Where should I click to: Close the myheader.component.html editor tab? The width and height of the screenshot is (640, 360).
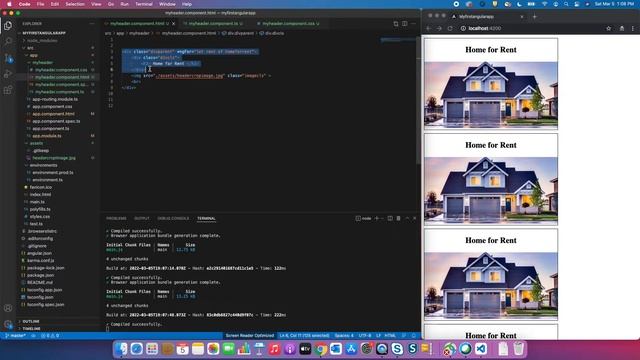pyautogui.click(x=173, y=24)
